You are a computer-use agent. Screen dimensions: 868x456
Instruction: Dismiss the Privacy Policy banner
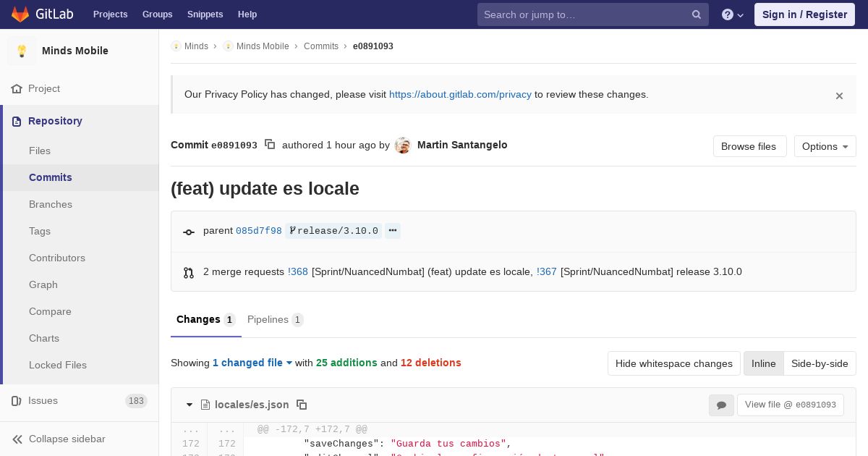tap(839, 96)
